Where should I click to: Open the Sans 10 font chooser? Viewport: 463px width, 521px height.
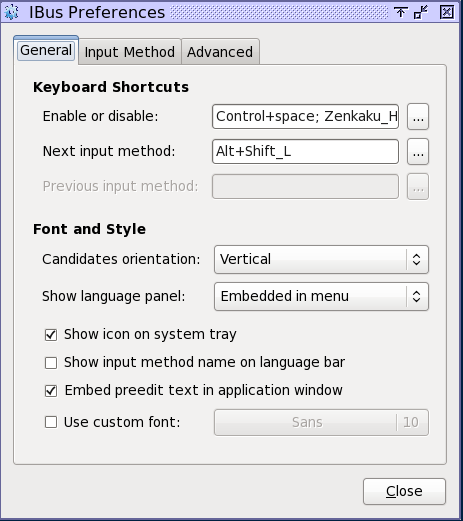321,422
